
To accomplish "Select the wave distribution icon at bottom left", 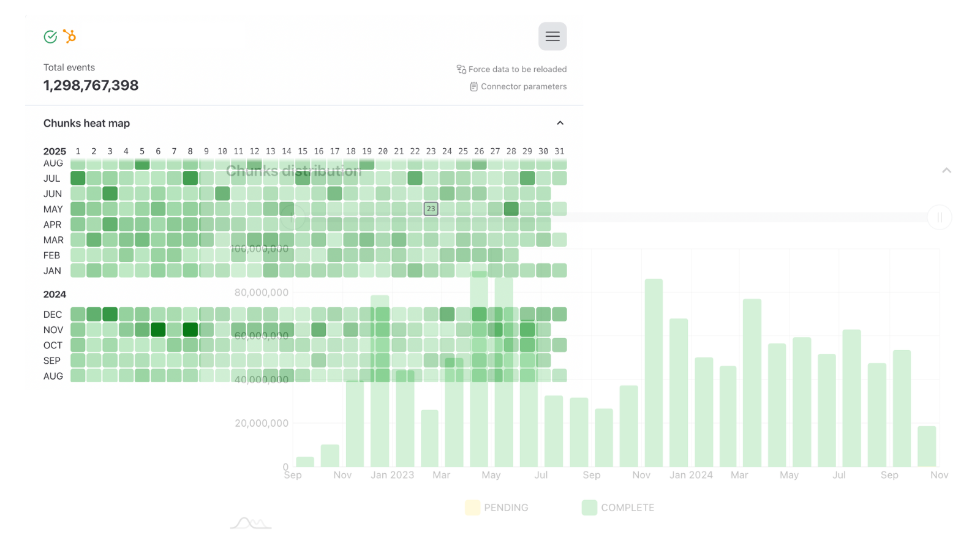I will point(251,523).
